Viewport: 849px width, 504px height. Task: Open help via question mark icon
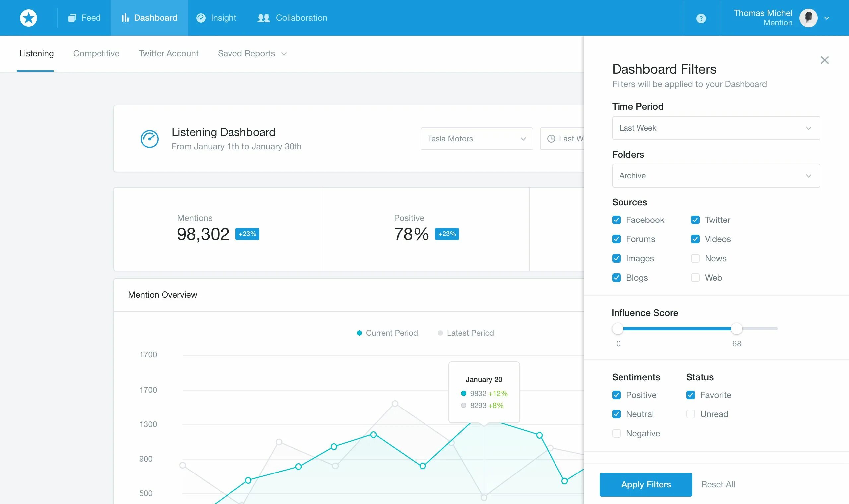701,18
